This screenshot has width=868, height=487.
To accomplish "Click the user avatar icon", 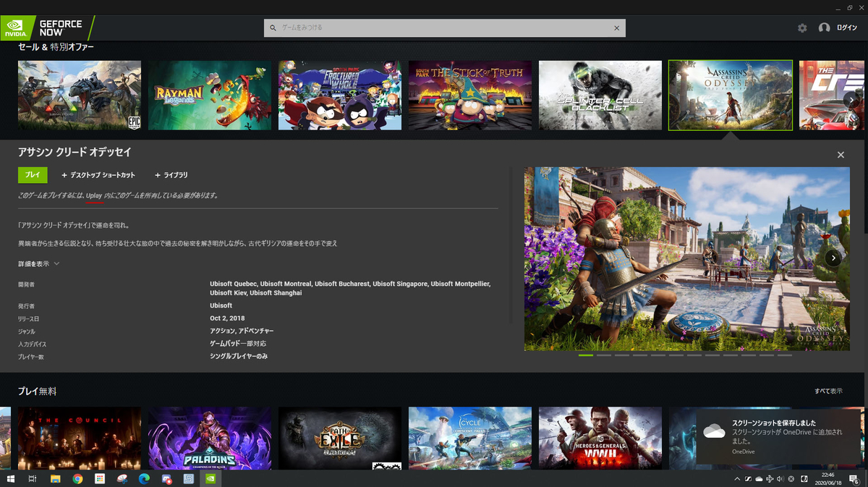I will 824,27.
